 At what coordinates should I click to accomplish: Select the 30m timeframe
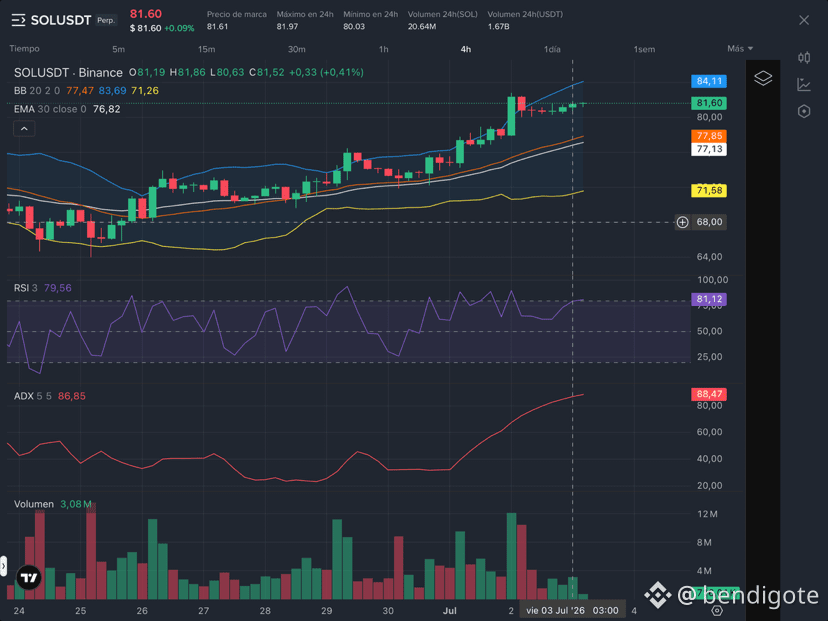point(296,49)
